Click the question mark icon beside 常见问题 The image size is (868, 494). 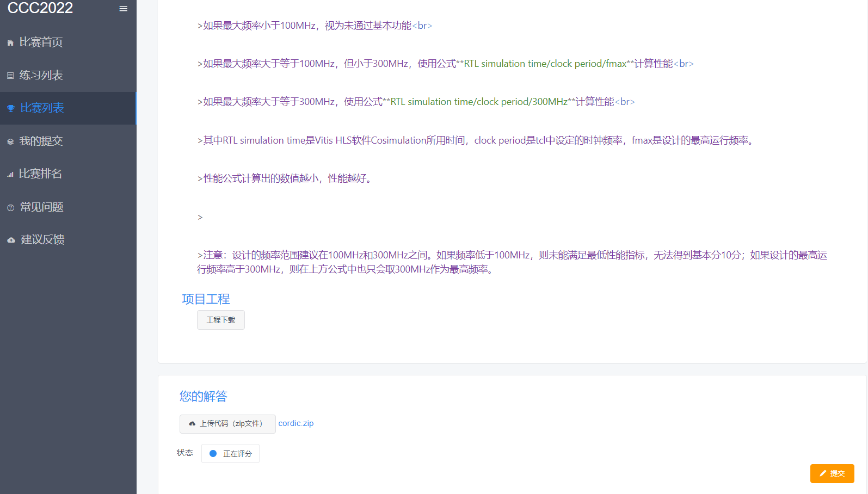coord(10,208)
